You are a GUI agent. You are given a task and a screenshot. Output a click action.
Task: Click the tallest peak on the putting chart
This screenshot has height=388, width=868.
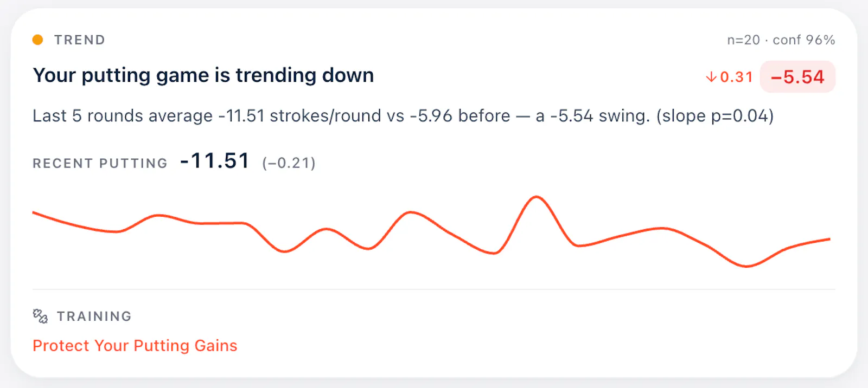coord(537,197)
